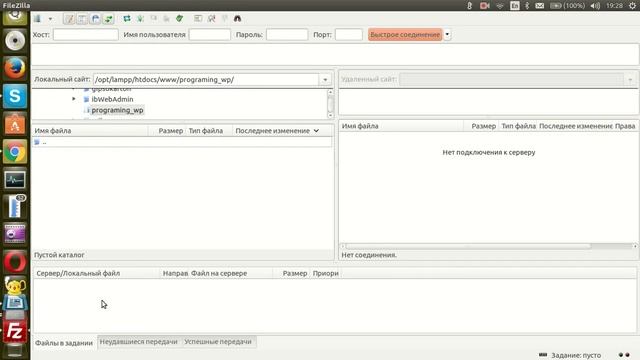Image resolution: width=640 pixels, height=360 pixels.
Task: Toggle remote directory tree display
Action: 95,19
